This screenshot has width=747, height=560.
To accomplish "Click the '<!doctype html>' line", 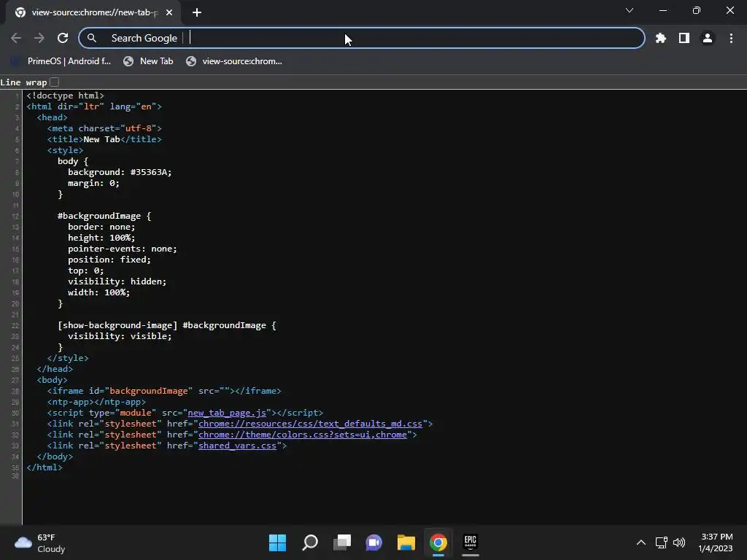I will click(x=65, y=96).
